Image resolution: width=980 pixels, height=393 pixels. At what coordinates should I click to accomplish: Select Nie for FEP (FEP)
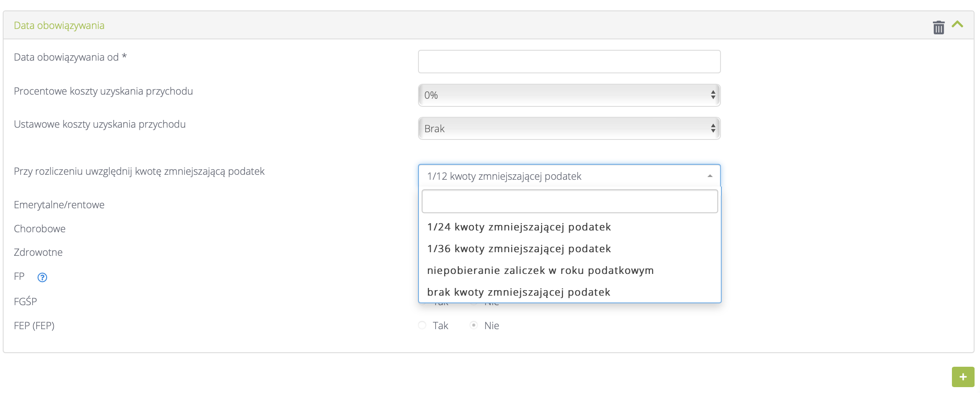point(474,325)
